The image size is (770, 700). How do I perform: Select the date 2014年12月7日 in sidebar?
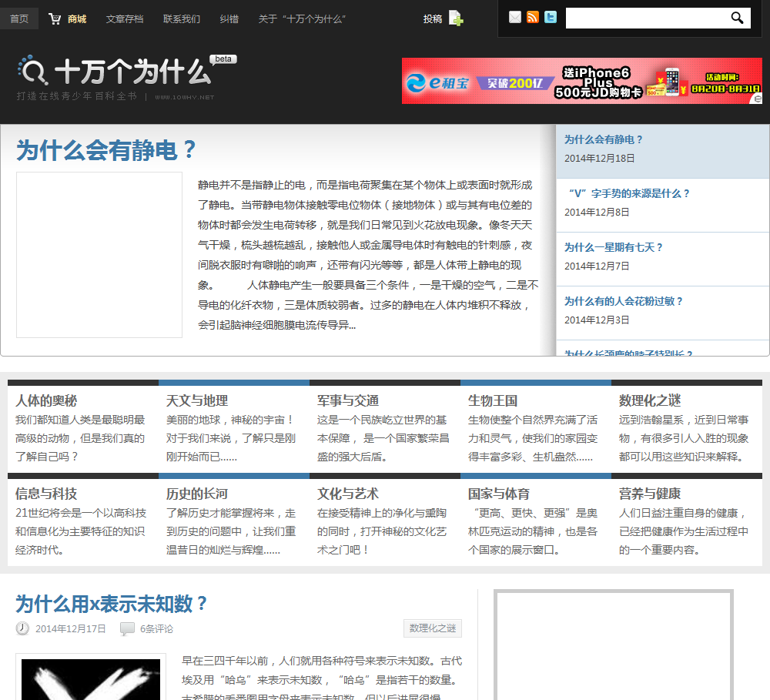coord(597,266)
